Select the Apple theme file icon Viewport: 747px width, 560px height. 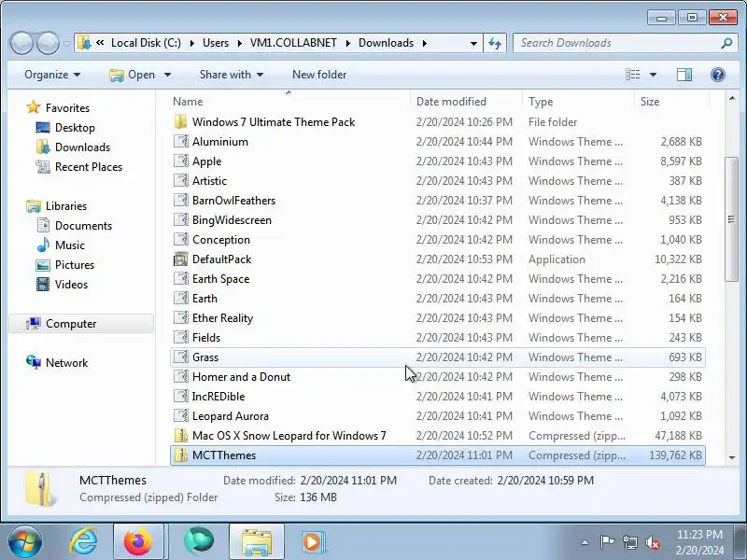[x=180, y=161]
